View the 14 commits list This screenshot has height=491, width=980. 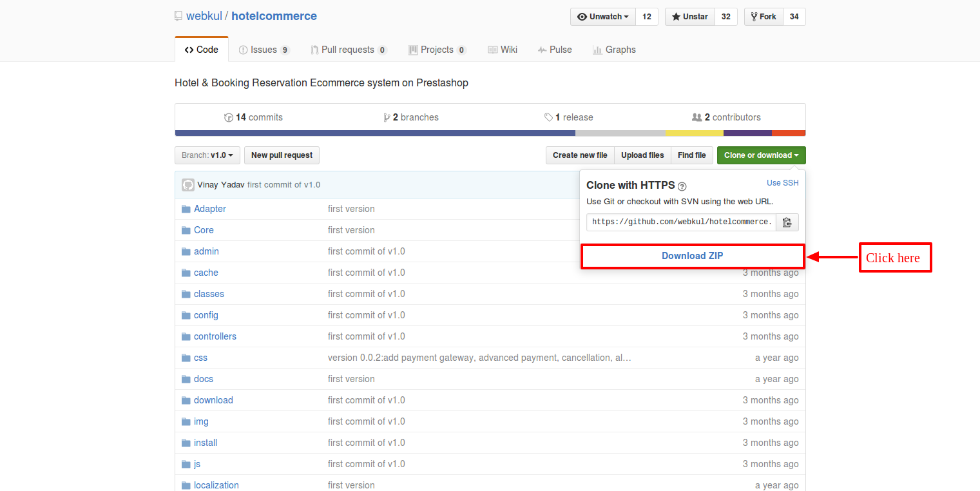253,117
